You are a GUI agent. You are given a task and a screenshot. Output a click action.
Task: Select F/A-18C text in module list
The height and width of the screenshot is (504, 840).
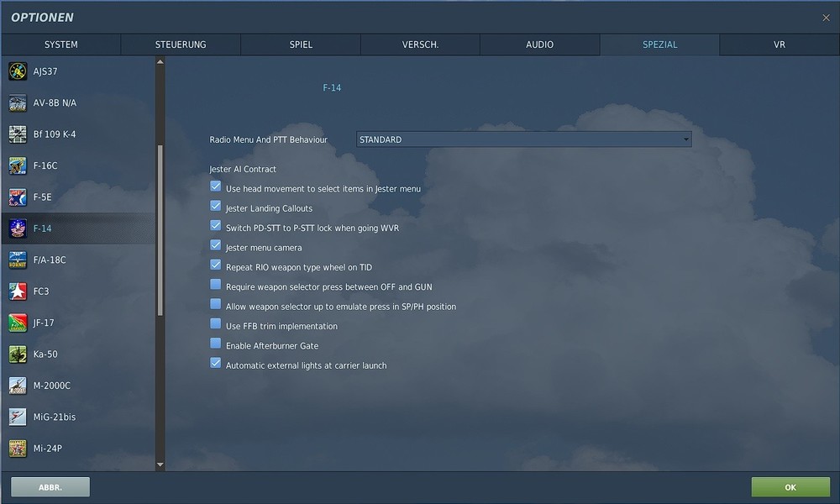click(50, 260)
